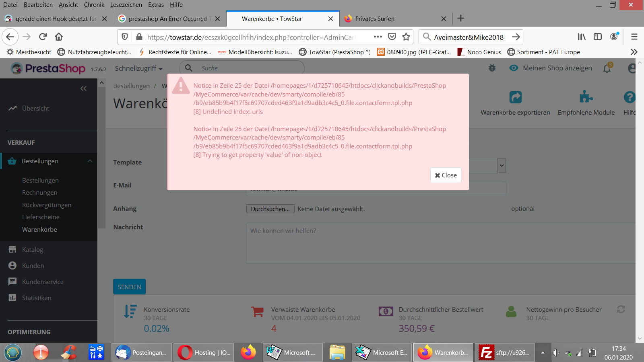The height and width of the screenshot is (362, 644).
Task: Refresh the statistics panel
Action: click(x=621, y=309)
